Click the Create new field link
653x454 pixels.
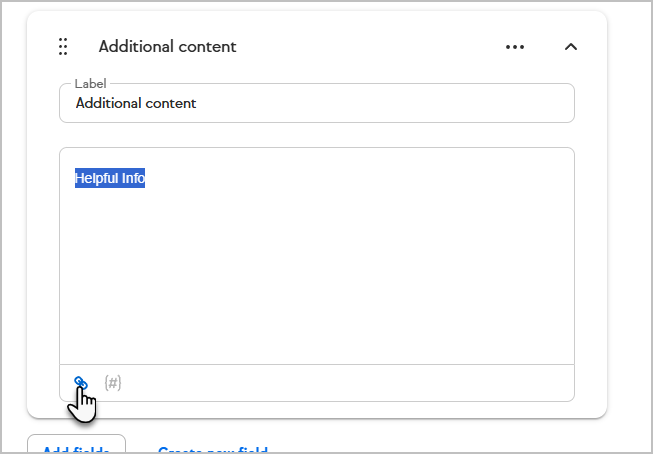click(x=212, y=450)
